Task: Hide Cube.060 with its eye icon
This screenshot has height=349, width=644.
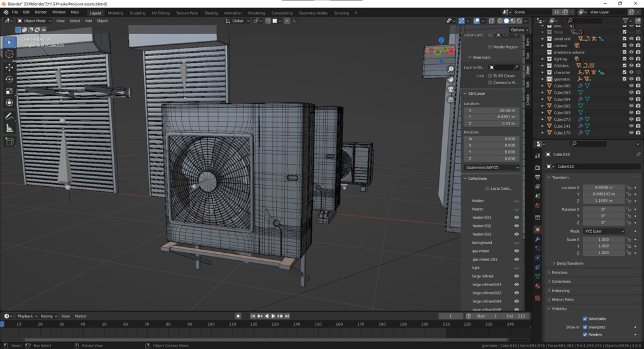Action: 631,86
